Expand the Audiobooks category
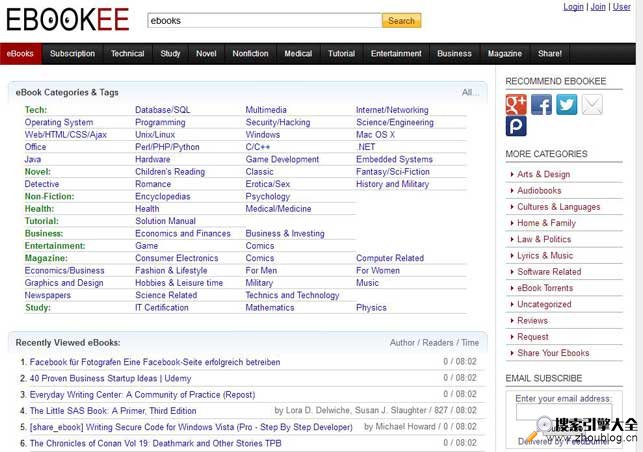 pyautogui.click(x=539, y=190)
